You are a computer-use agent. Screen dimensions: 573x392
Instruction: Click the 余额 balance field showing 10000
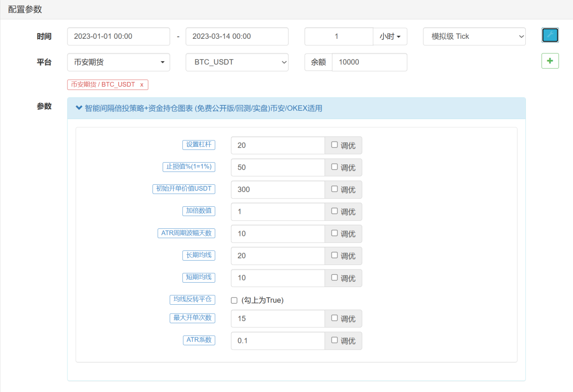click(369, 62)
